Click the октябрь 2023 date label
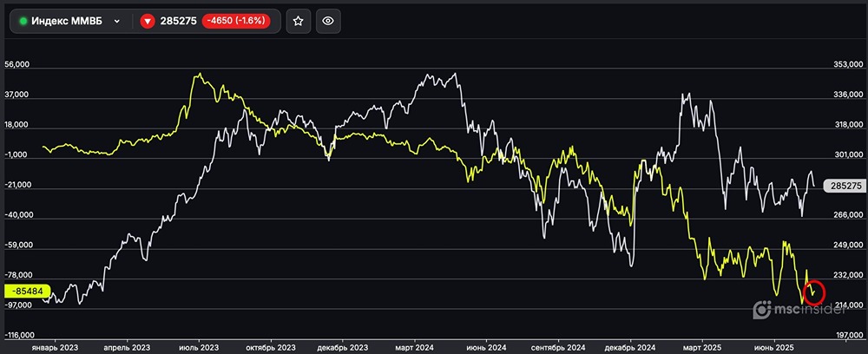Image resolution: width=868 pixels, height=354 pixels. point(271,347)
